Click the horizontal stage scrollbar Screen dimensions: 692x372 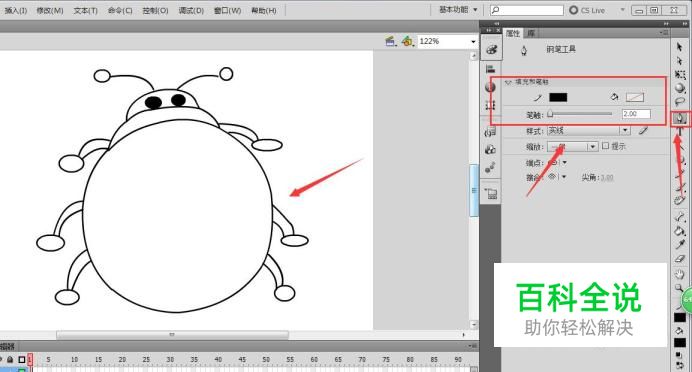click(172, 335)
